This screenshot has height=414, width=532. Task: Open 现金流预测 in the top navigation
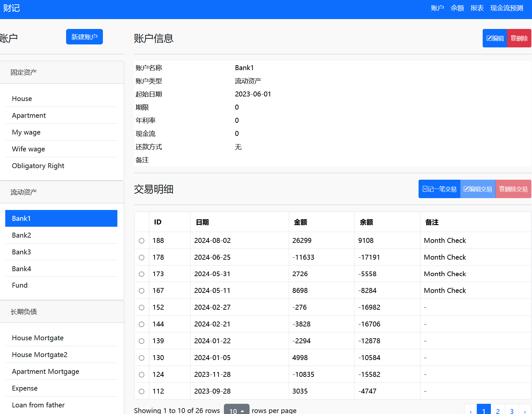click(x=506, y=8)
